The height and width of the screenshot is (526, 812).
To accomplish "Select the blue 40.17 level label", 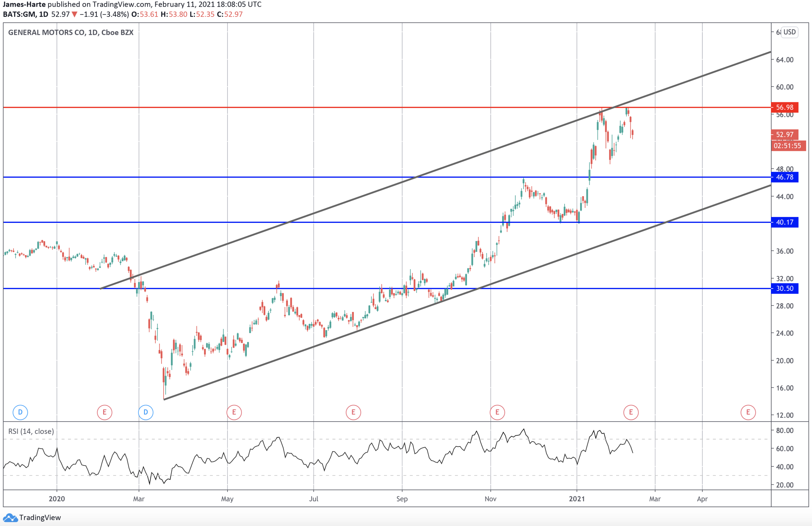I will 784,222.
